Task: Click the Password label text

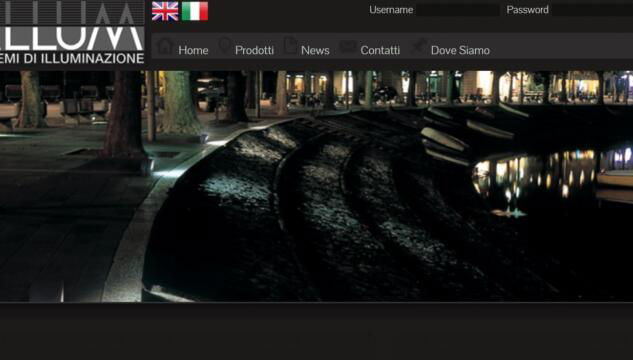Action: click(527, 10)
